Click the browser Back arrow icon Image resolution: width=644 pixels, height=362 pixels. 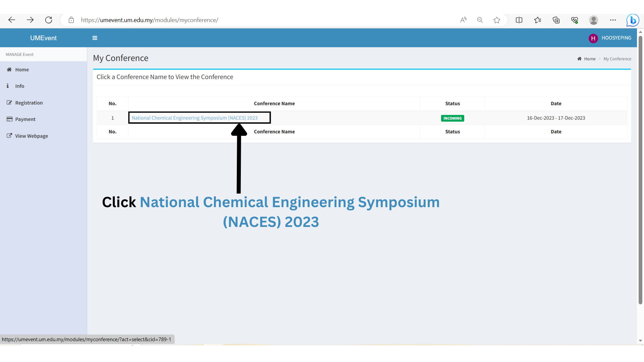pos(12,20)
